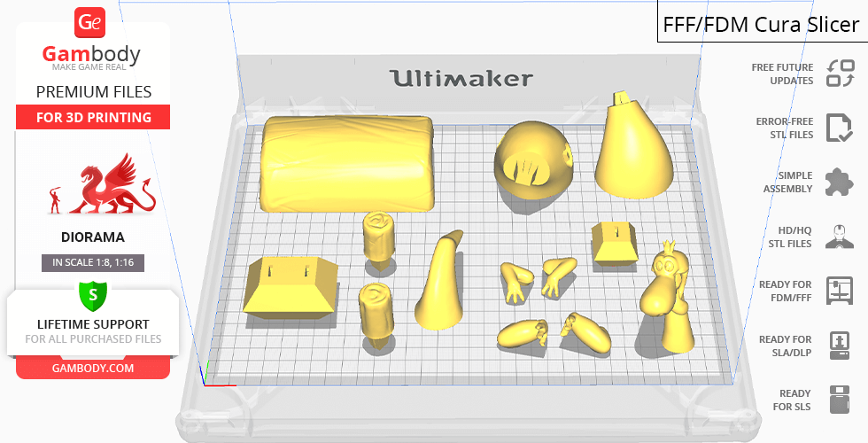Select the large rounded block model on the plate

point(348,164)
